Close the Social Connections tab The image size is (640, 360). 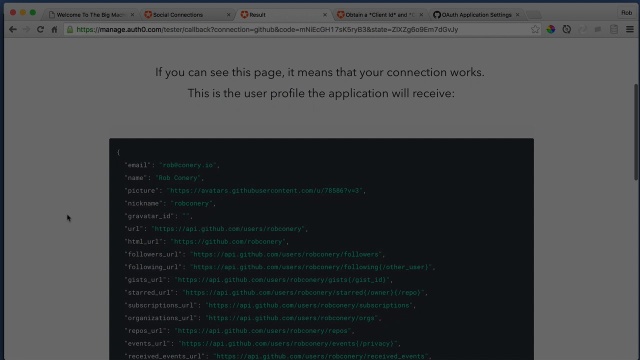(229, 15)
